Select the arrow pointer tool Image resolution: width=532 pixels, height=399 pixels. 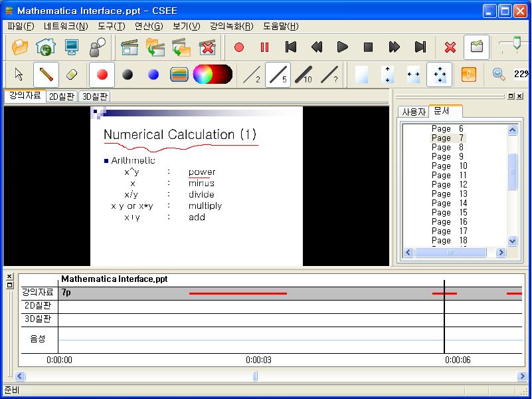[x=19, y=74]
